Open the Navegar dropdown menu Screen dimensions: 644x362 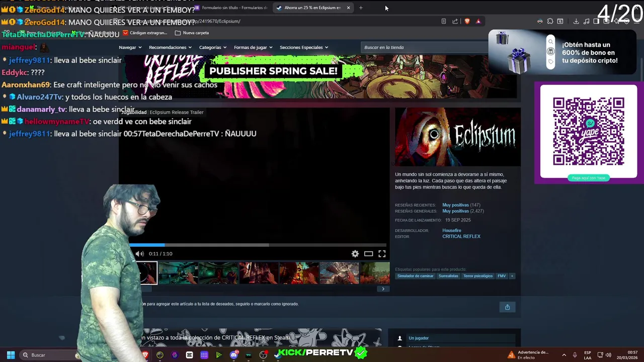130,47
